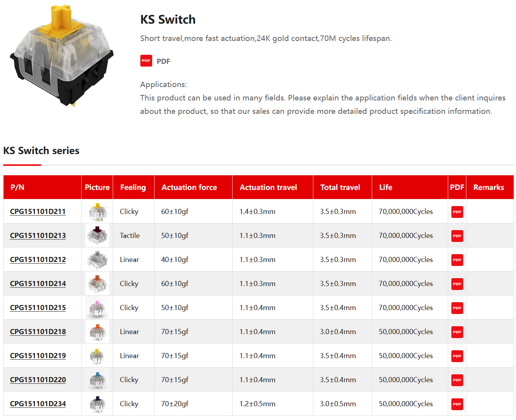Open the PDF icon below the KS Switch description
This screenshot has width=516, height=420.
tap(146, 61)
